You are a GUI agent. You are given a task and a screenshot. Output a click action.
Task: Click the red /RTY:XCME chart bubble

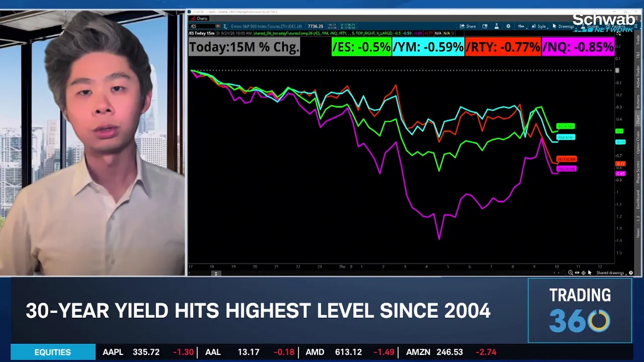point(567,159)
